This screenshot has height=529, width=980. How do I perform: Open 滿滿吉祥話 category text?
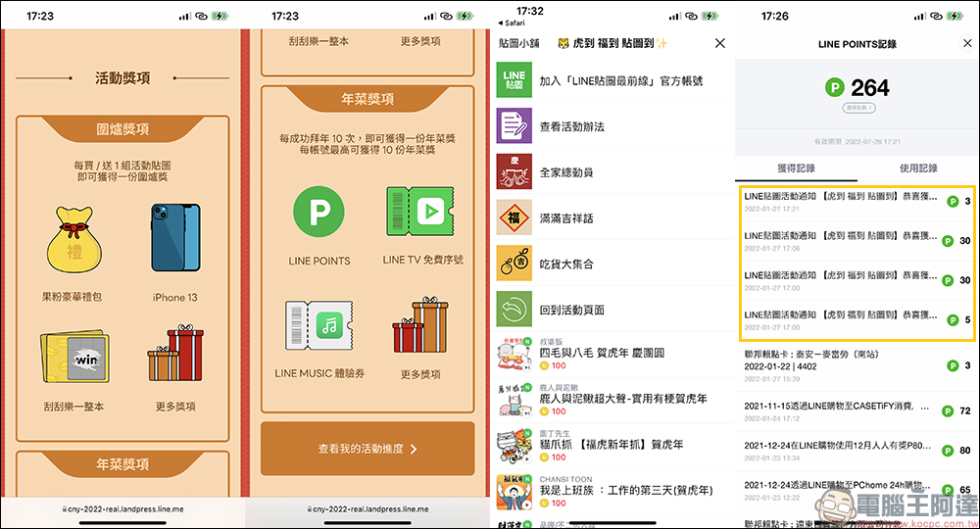coord(566,218)
